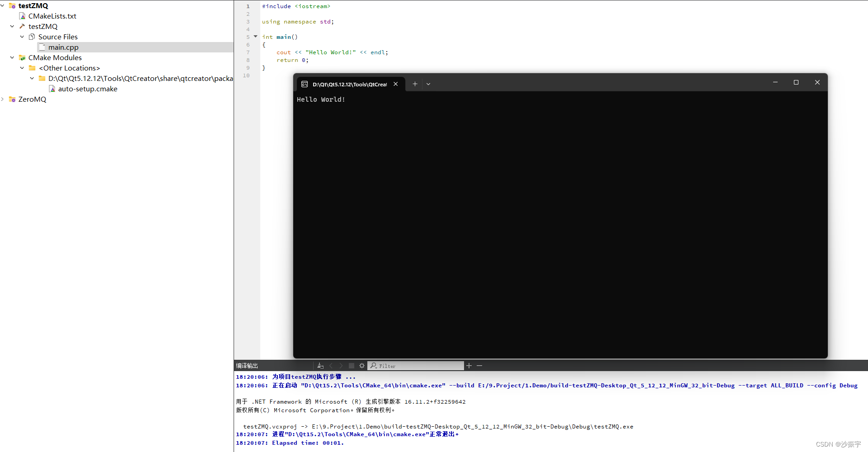The width and height of the screenshot is (868, 452).
Task: Select main.cpp in the project tree
Action: point(63,47)
